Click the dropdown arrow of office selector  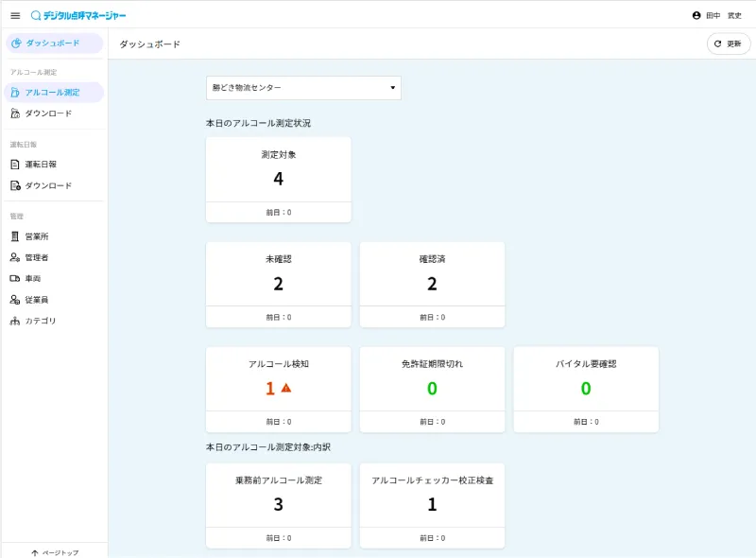(392, 88)
